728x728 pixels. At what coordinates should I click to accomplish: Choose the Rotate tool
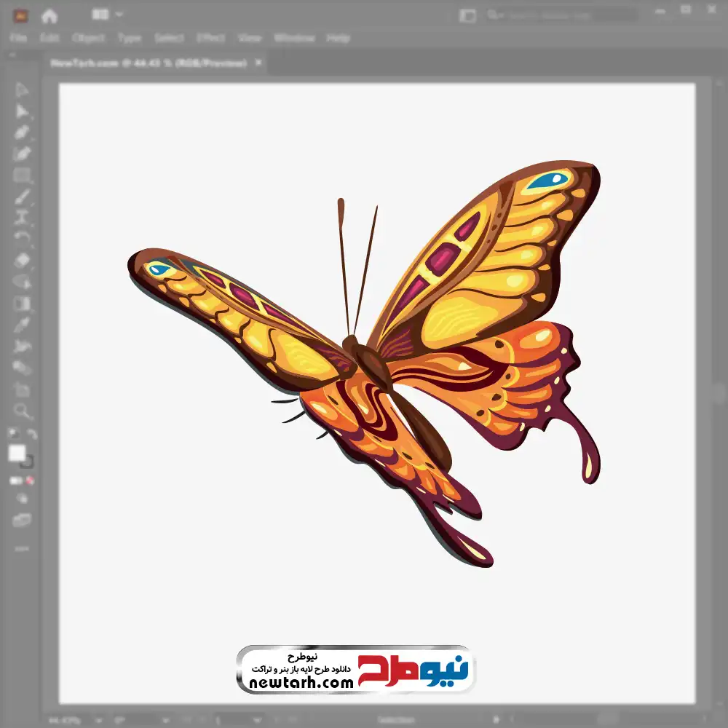22,238
